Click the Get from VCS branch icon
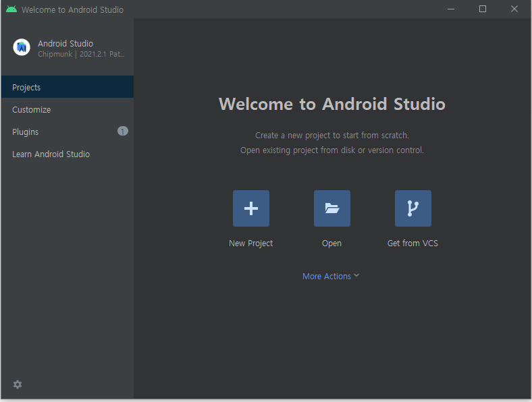 point(413,208)
